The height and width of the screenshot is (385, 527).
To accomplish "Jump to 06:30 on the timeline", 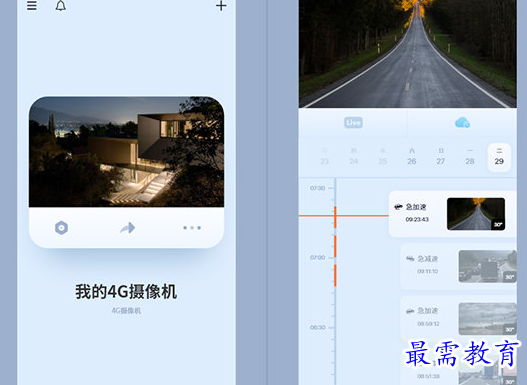I will click(x=318, y=327).
